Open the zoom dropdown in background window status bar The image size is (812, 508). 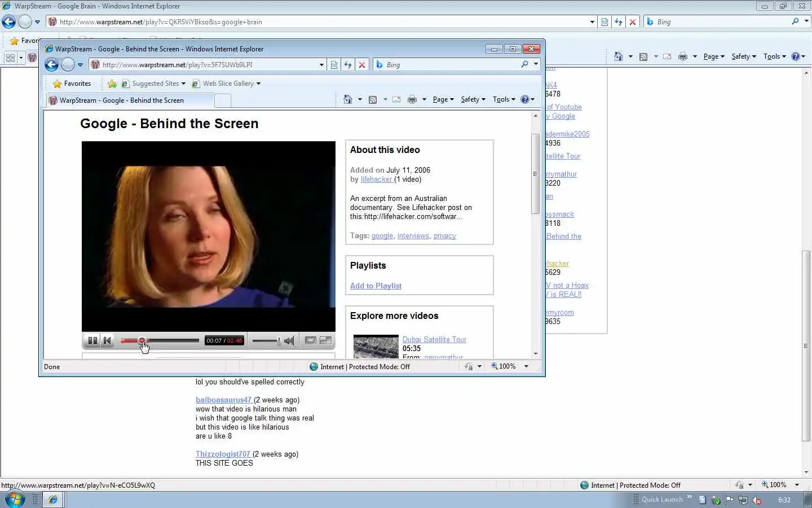[797, 485]
